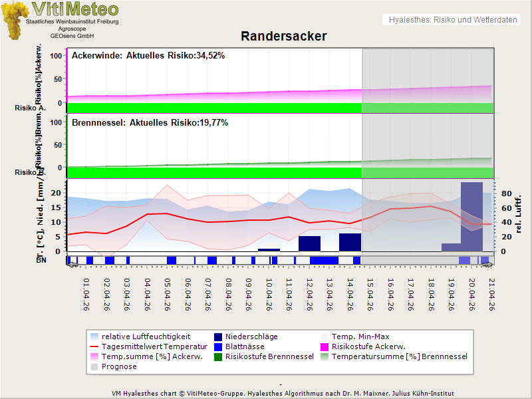Click the VitiMeteo grape logo
Viewport: 532px width, 399px height.
pos(15,20)
